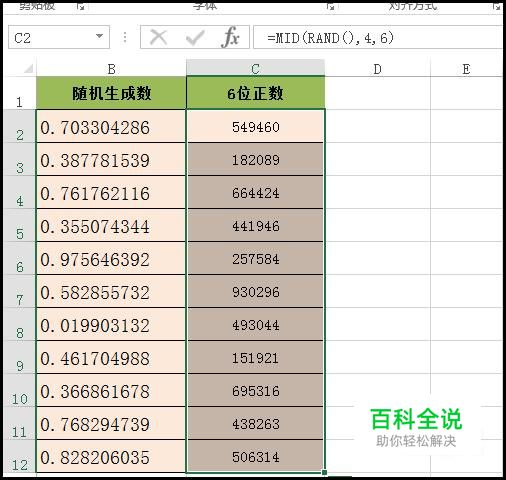
Task: Click cell with value 506314
Action: coord(255,457)
